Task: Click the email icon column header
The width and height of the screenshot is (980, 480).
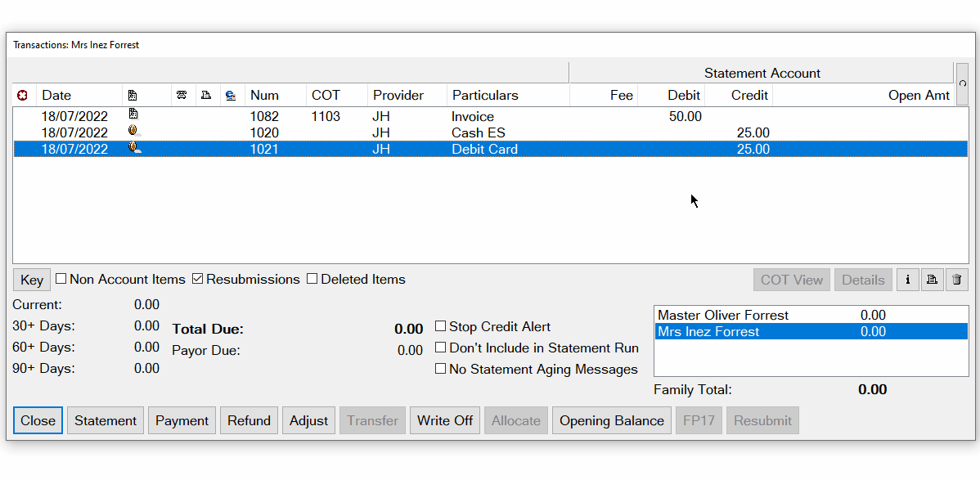Action: coord(232,95)
